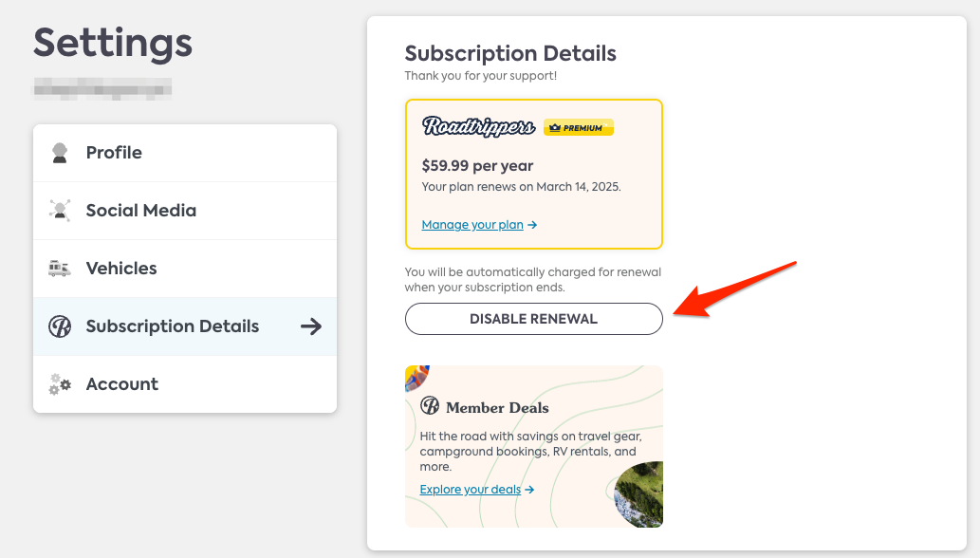Click the Social Media network icon
The height and width of the screenshot is (558, 980).
(60, 211)
